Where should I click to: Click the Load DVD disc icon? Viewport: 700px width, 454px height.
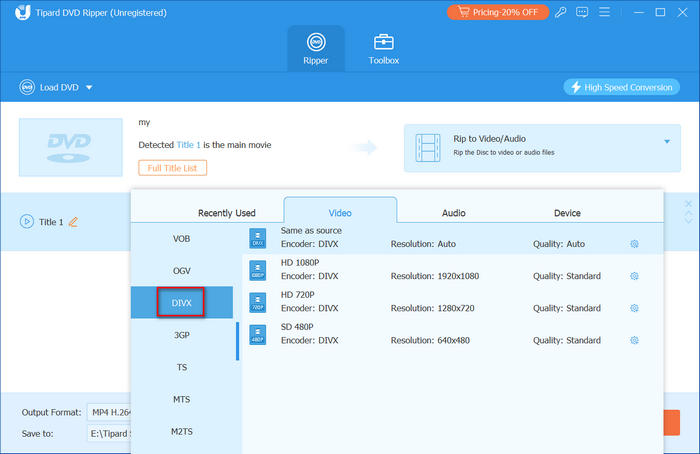tap(27, 87)
